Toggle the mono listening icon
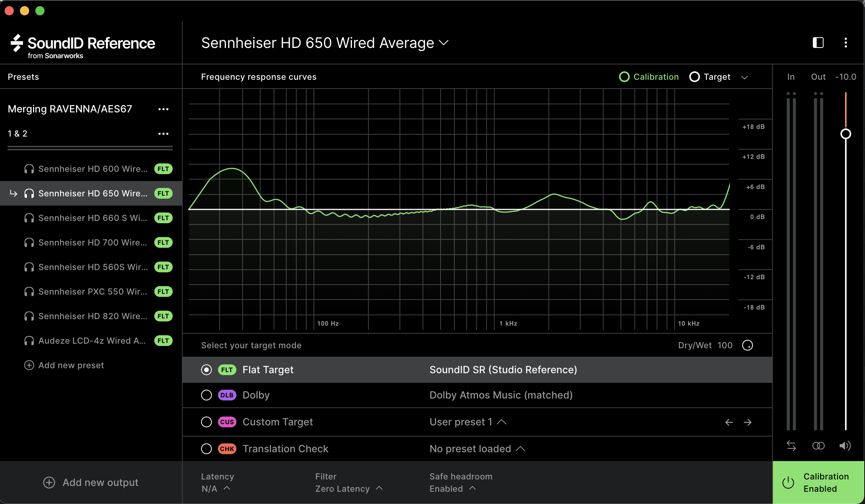865x504 pixels. 818,445
